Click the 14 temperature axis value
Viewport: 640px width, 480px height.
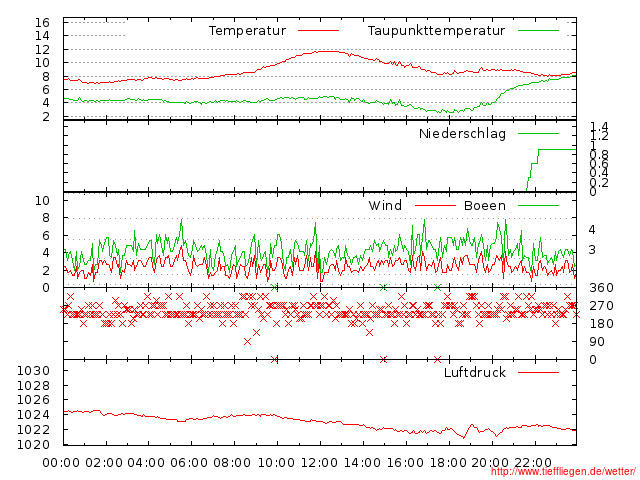pos(42,36)
